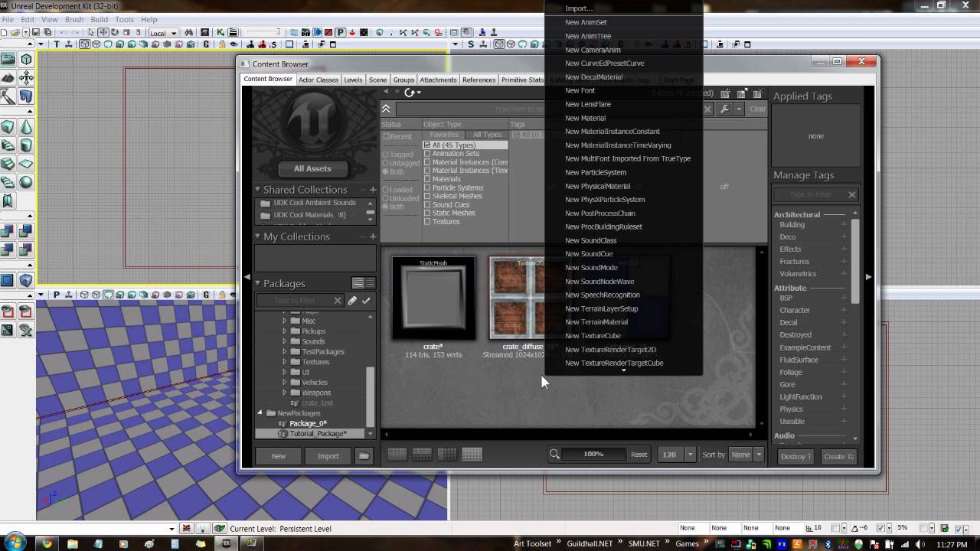The image size is (980, 551).
Task: Collapse the Shared Collections section
Action: (x=258, y=190)
